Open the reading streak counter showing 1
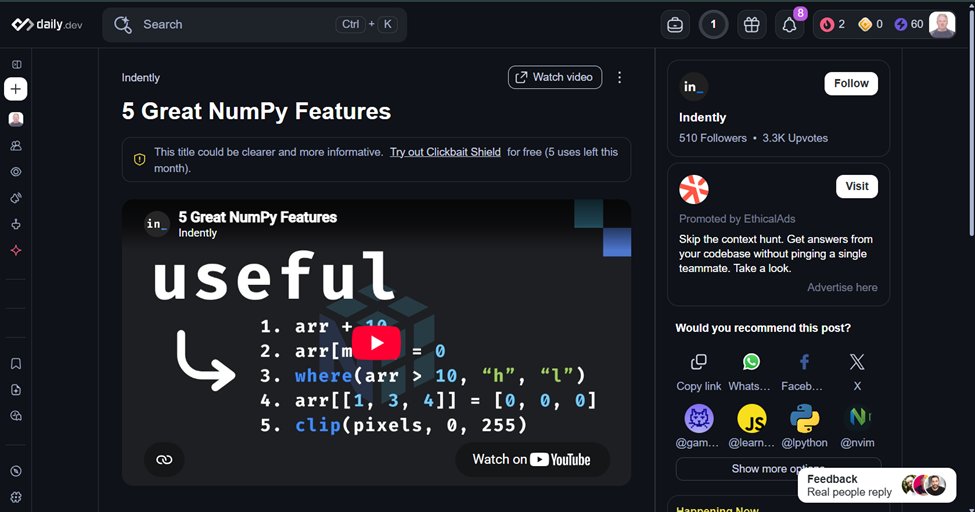Image resolution: width=975 pixels, height=512 pixels. [x=713, y=25]
